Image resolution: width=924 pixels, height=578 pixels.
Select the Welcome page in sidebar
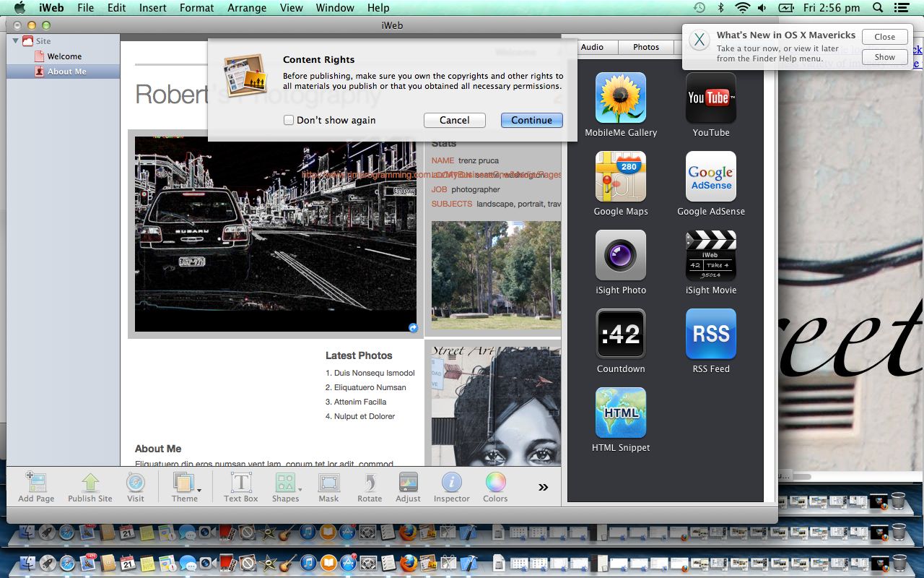click(x=64, y=56)
